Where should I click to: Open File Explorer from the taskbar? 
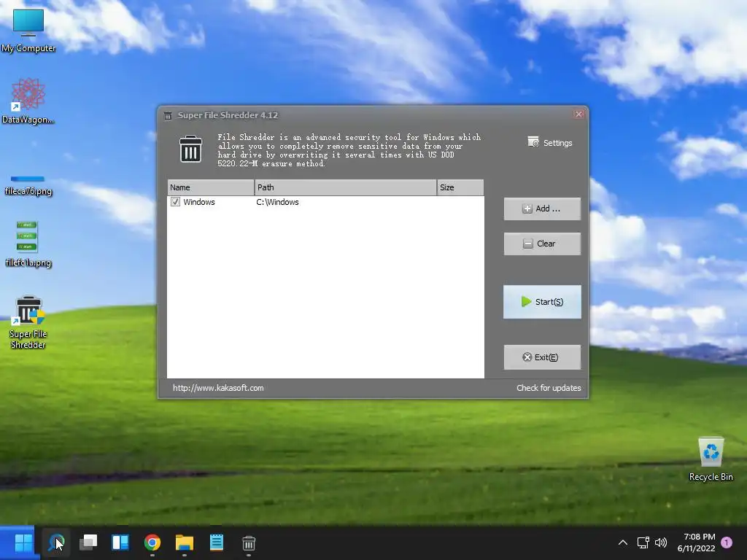tap(185, 542)
